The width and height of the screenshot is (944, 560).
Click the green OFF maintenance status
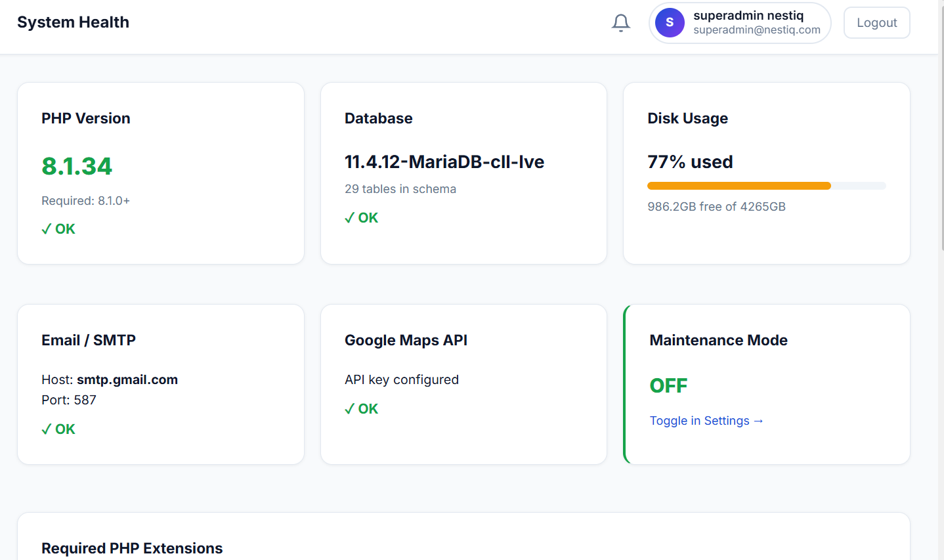click(669, 385)
